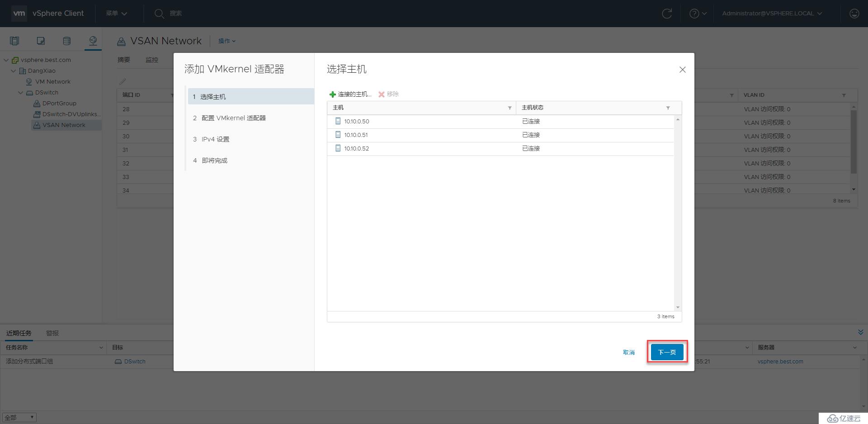The width and height of the screenshot is (868, 424).
Task: Open the VMs and Templates inventory view
Action: pos(41,41)
